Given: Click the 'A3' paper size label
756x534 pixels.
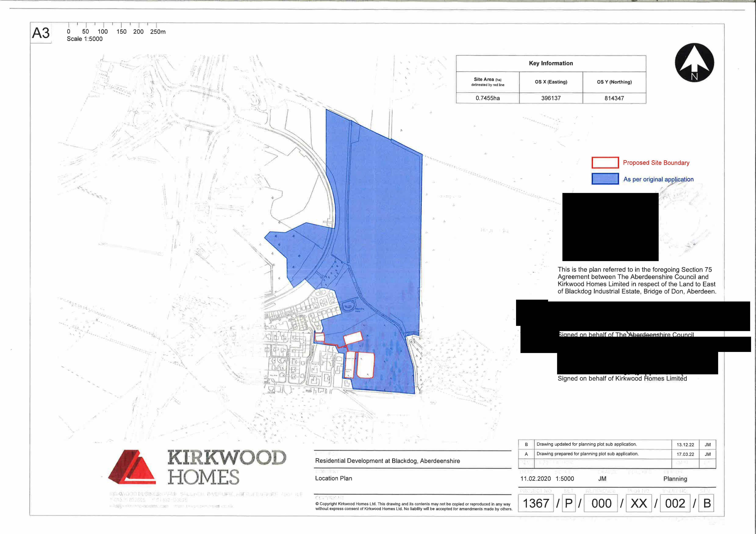Looking at the screenshot, I should [41, 33].
